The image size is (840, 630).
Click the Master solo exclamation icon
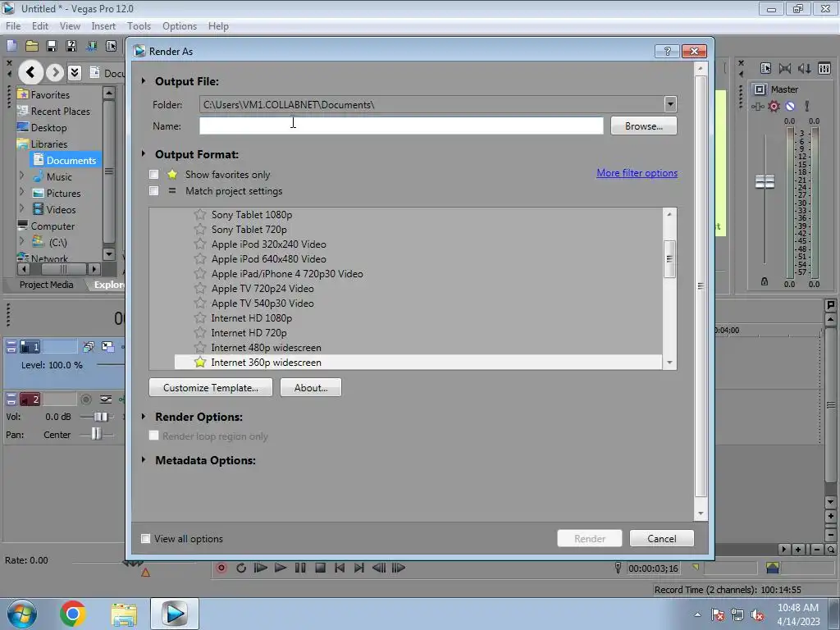point(807,106)
